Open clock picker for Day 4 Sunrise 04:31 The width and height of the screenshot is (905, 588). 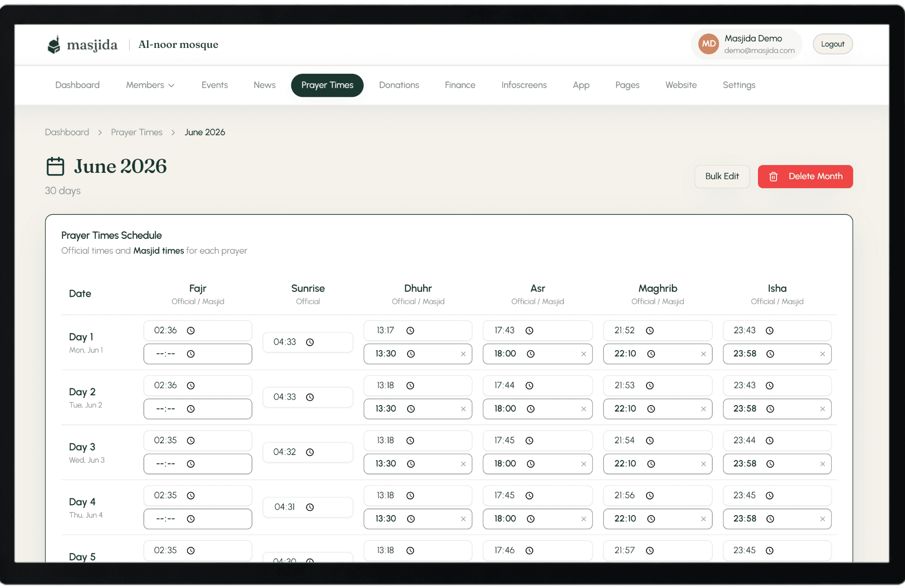[x=310, y=507]
